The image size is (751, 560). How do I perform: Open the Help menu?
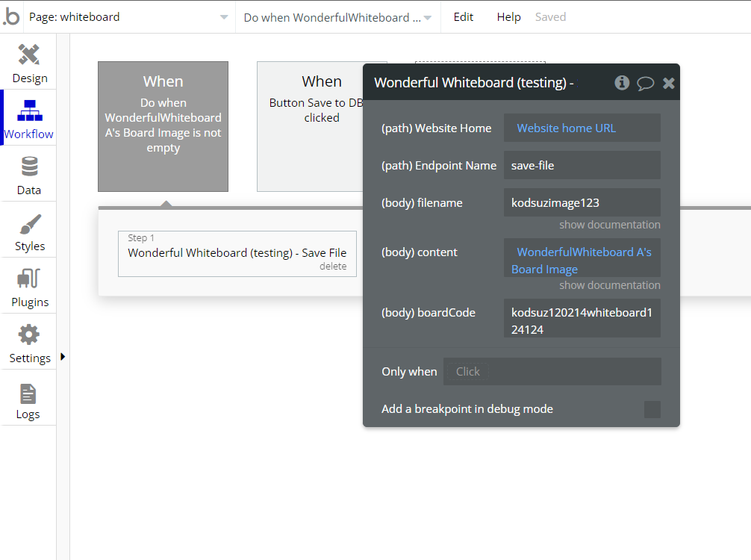coord(508,17)
